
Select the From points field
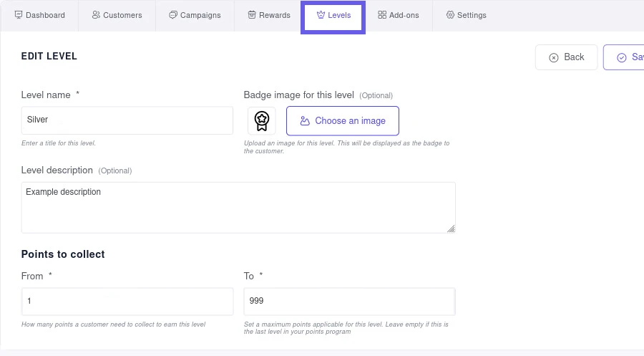pyautogui.click(x=127, y=302)
